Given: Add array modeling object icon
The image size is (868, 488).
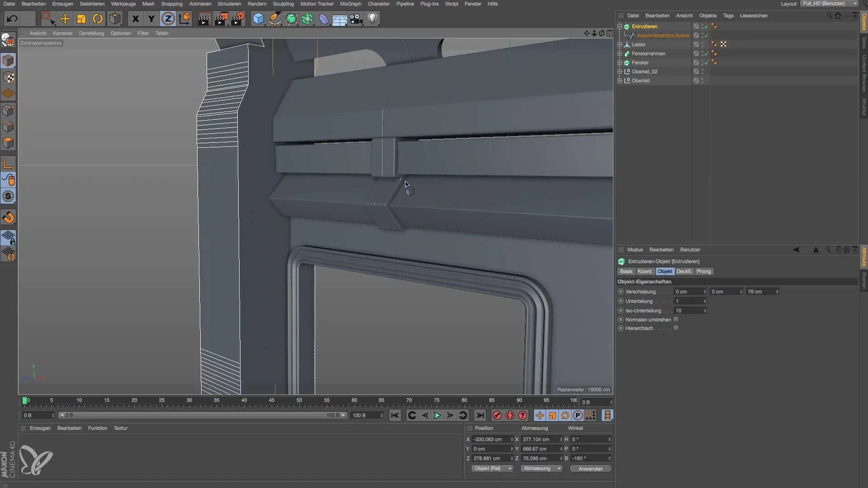Looking at the screenshot, I should click(307, 19).
